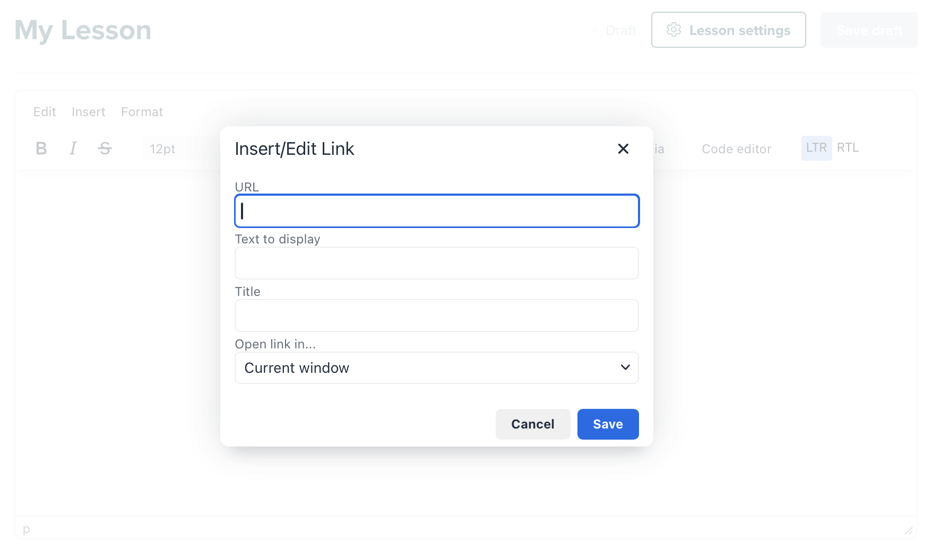Click the Bold formatting icon
Image resolution: width=932 pixels, height=560 pixels.
coord(41,148)
